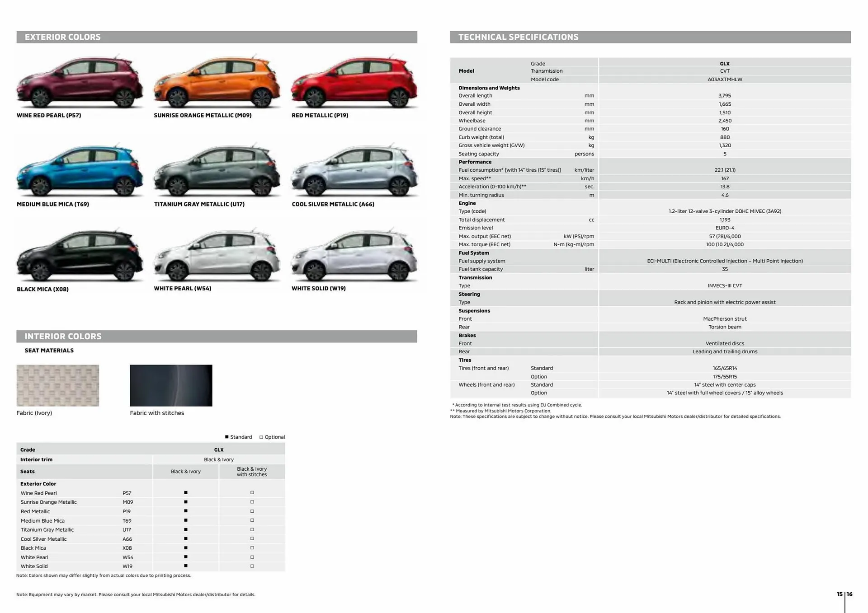This screenshot has width=868, height=613.
Task: Click the TITANIUM GRAY METALLIC (U17) caption
Action: [x=199, y=204]
